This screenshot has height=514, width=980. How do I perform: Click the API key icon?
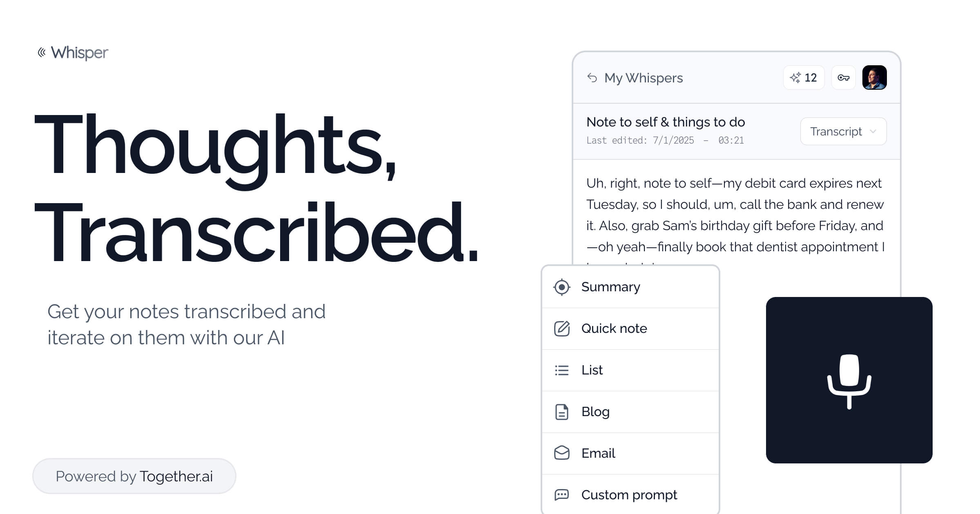(843, 78)
